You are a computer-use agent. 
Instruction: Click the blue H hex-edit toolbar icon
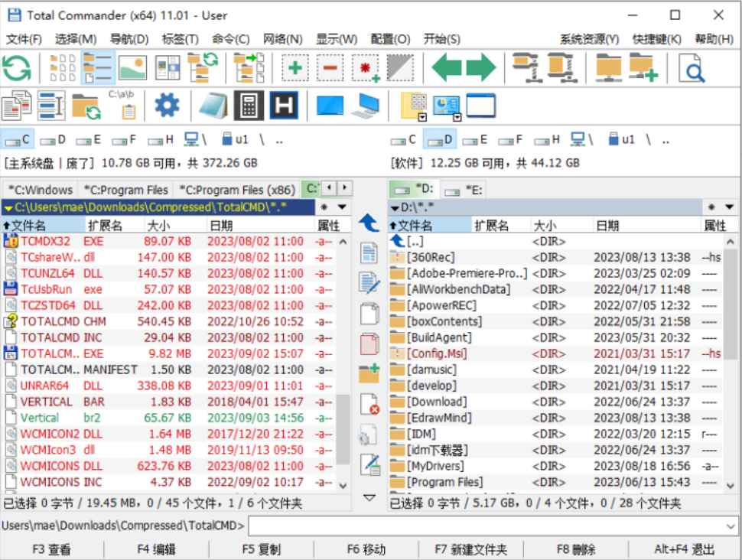click(283, 107)
